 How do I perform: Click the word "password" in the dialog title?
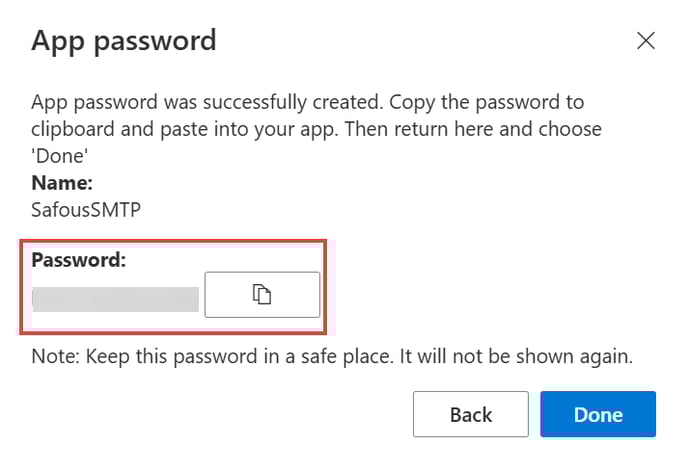[x=160, y=41]
